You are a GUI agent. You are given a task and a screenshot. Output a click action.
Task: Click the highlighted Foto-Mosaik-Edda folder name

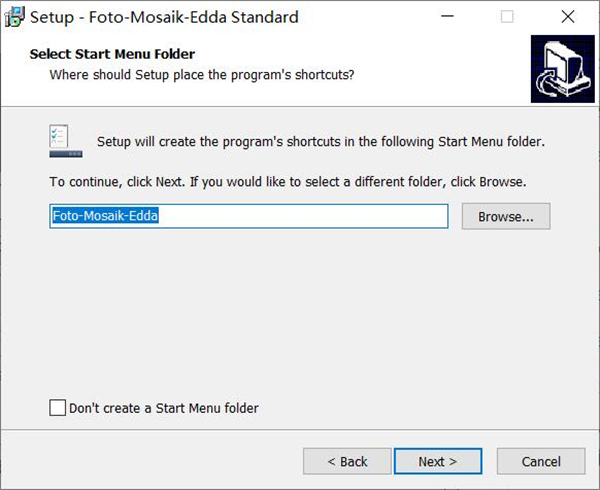click(105, 216)
